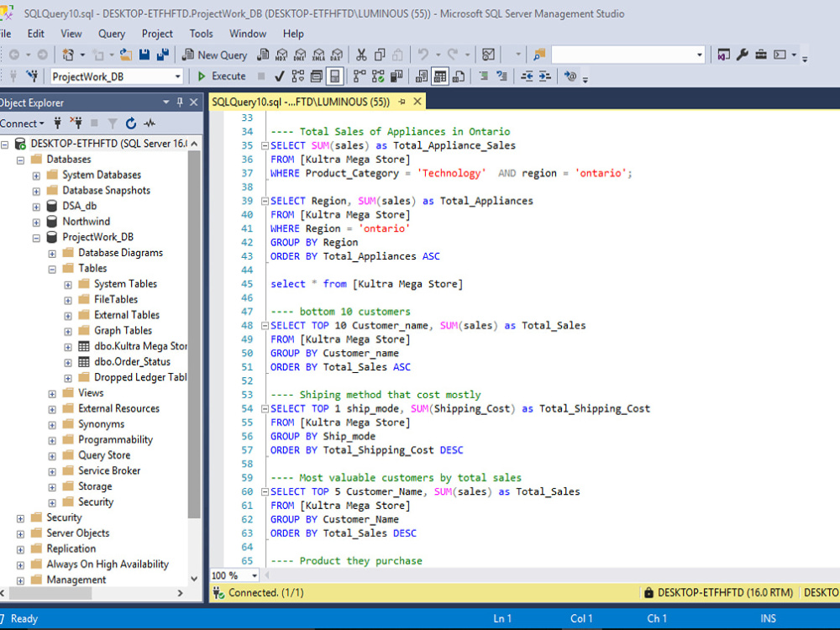This screenshot has width=840, height=630.
Task: Open the Connect dropdown in Object Explorer
Action: (22, 123)
